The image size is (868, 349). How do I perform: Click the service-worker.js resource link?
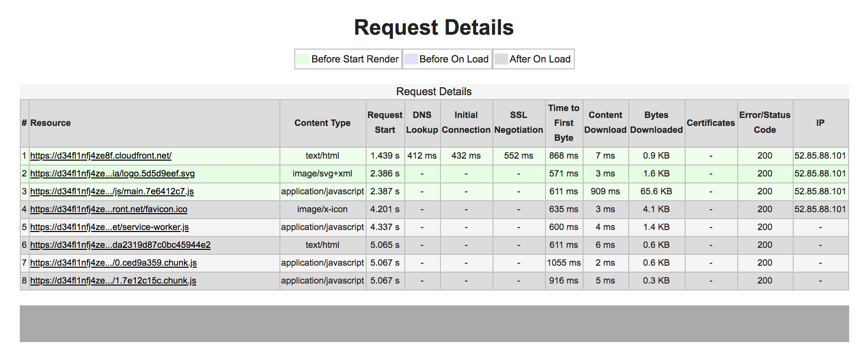[x=109, y=227]
